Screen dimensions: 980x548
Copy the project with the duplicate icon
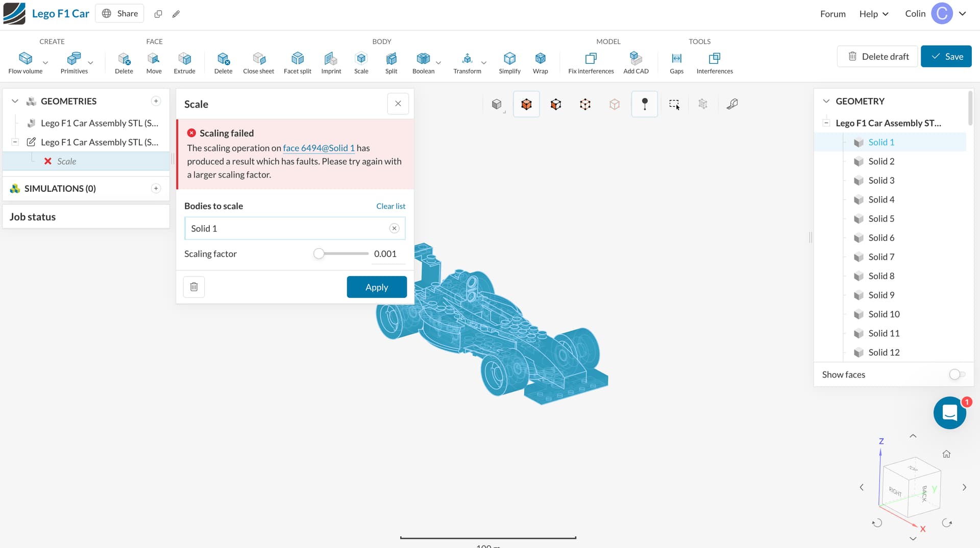[158, 14]
